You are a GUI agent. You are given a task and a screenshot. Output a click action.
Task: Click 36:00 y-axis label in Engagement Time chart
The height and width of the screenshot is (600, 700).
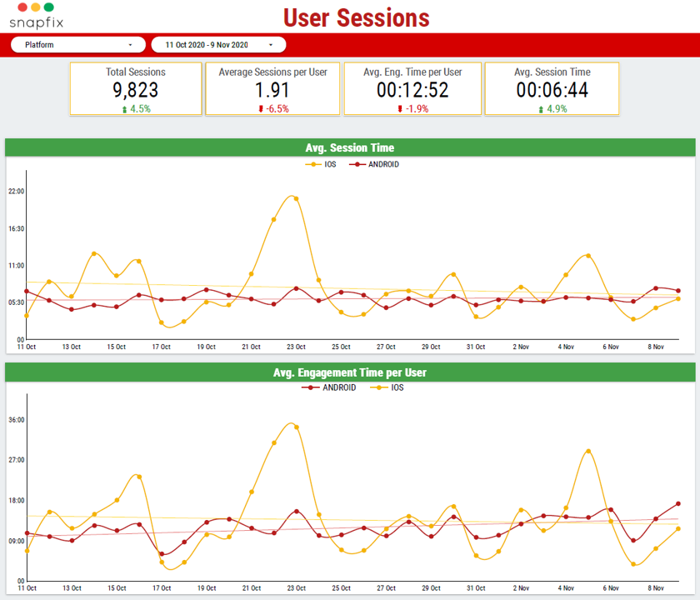tap(16, 420)
